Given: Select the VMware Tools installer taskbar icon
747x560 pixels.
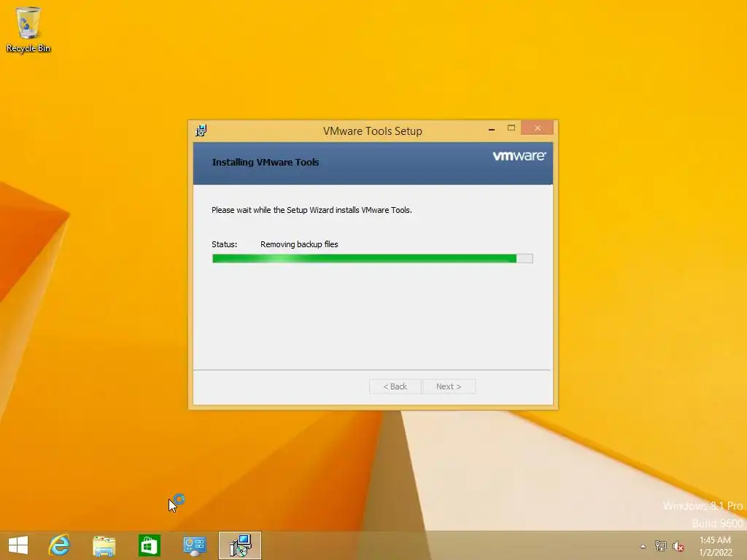Looking at the screenshot, I should (239, 545).
